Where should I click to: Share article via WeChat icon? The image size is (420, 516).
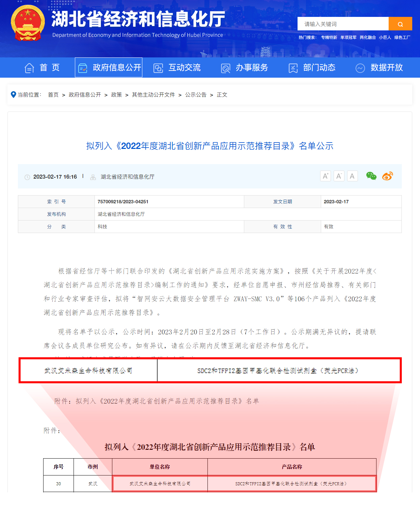pos(371,176)
